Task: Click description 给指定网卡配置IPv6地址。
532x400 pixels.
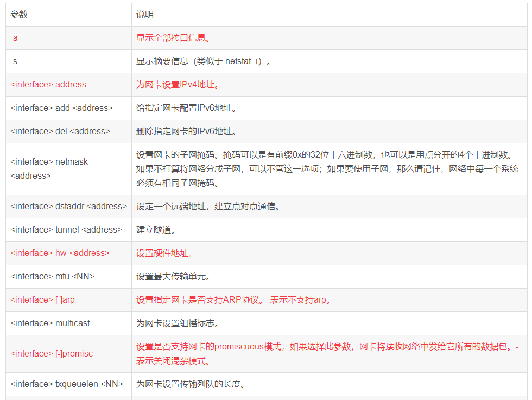Action: click(x=186, y=108)
